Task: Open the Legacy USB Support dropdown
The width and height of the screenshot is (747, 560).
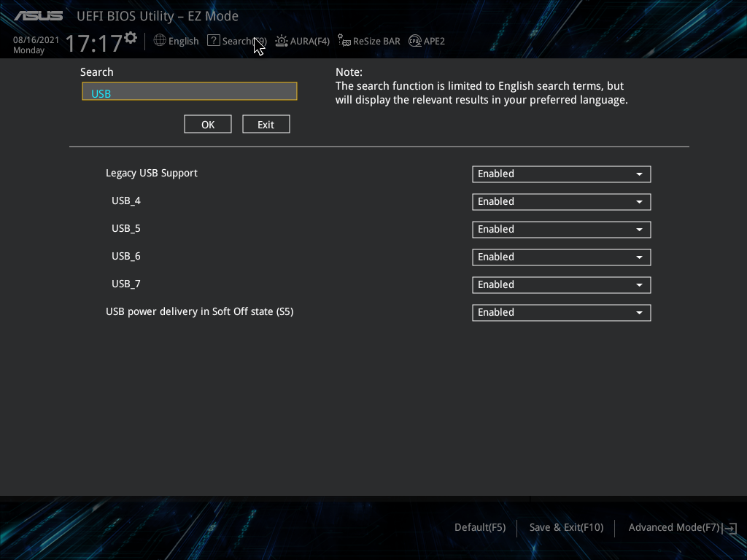Action: (561, 174)
